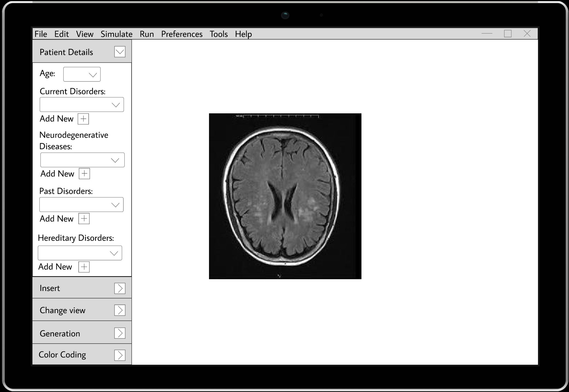Image resolution: width=569 pixels, height=392 pixels.
Task: Expand the Color Coding section
Action: (x=120, y=355)
